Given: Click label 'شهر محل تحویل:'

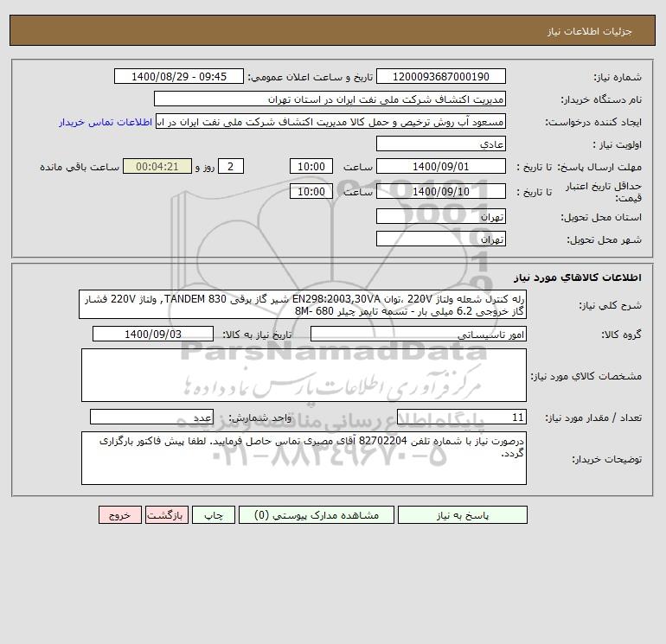Looking at the screenshot, I should pos(605,239).
